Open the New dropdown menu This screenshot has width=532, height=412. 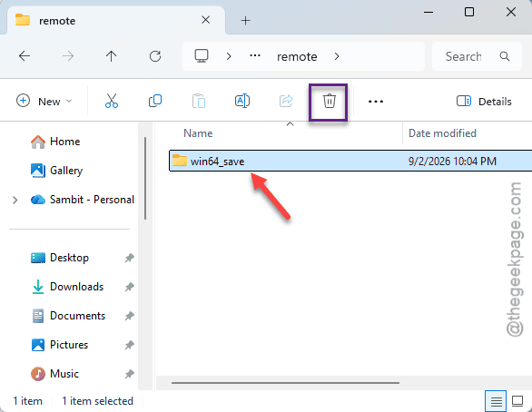point(44,102)
